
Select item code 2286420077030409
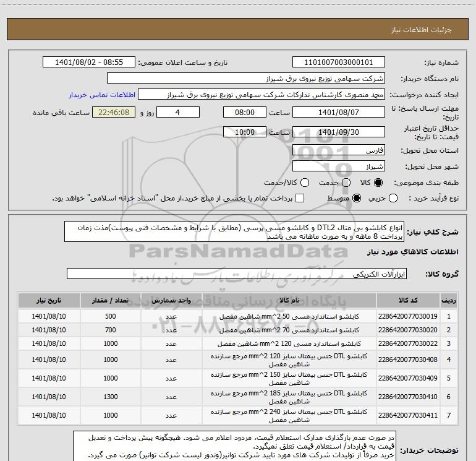tap(408, 378)
